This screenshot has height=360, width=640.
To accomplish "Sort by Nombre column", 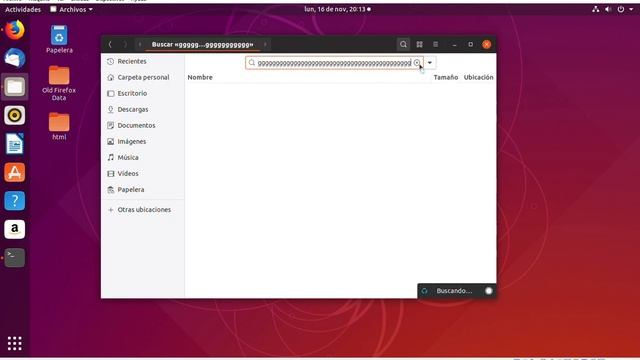I will click(x=200, y=77).
